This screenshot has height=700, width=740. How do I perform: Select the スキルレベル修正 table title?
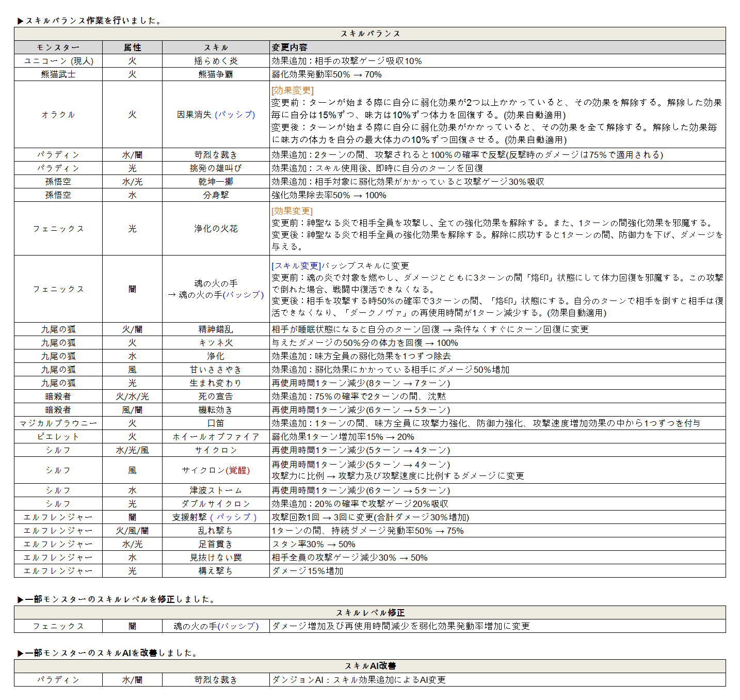click(x=370, y=613)
